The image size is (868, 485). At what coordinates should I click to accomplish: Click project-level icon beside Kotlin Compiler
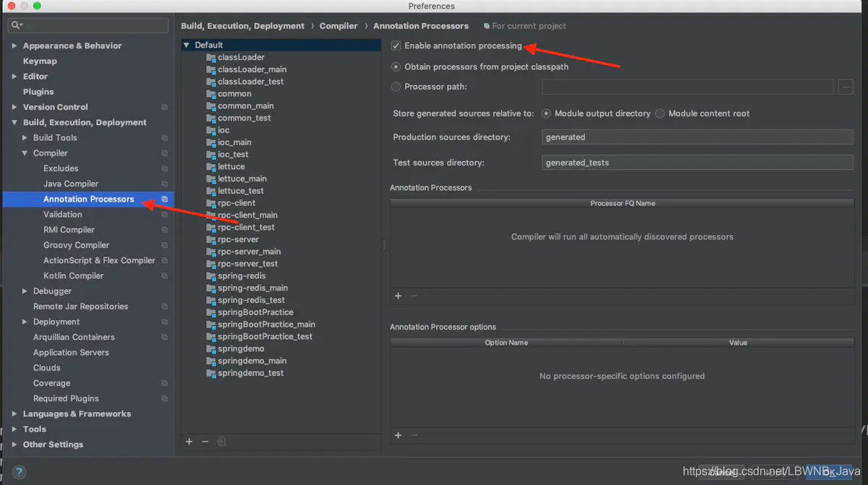[x=164, y=275]
